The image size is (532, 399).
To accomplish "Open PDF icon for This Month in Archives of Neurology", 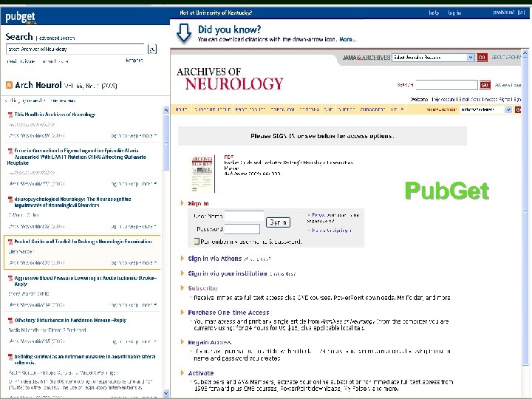I will coord(10,115).
